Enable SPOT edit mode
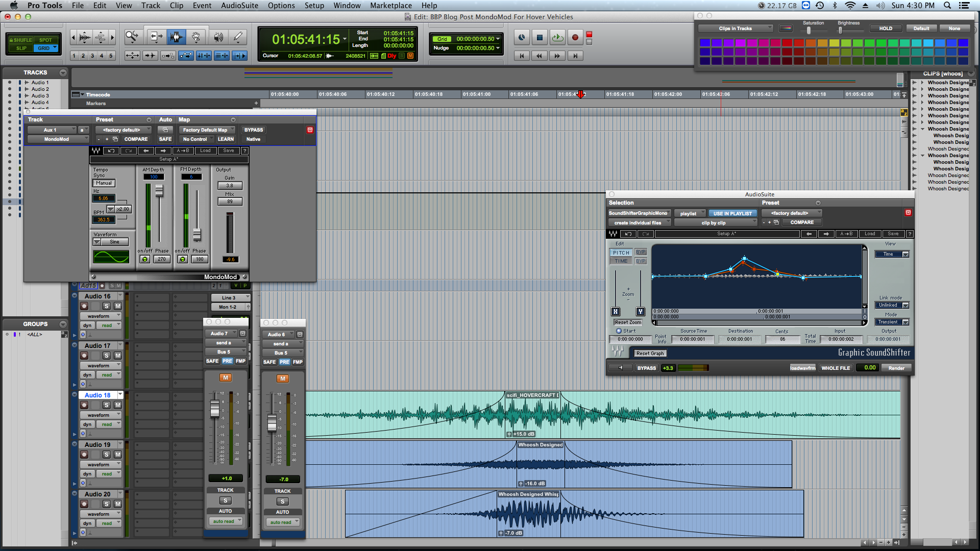 (x=45, y=40)
